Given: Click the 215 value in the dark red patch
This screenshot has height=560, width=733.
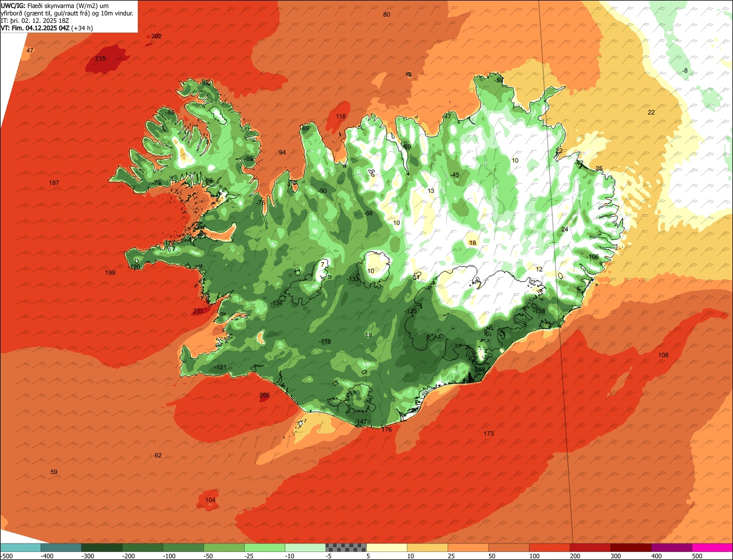Looking at the screenshot, I should [x=100, y=59].
